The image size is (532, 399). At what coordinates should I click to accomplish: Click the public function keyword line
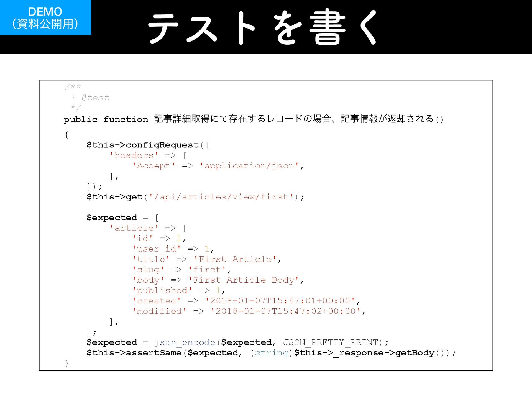106,119
